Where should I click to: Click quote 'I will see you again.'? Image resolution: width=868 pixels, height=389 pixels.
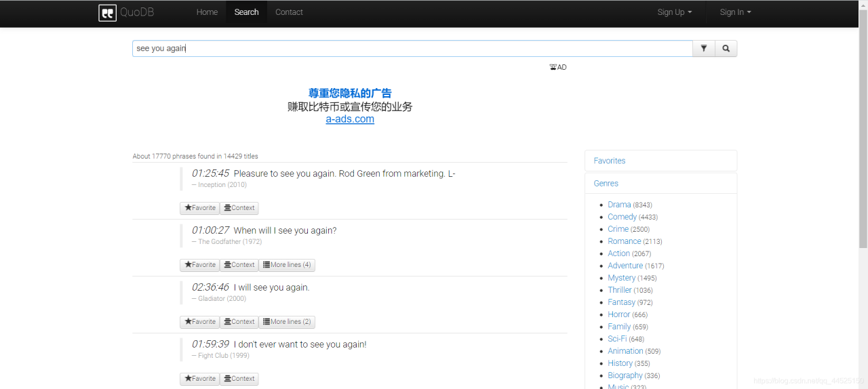271,287
